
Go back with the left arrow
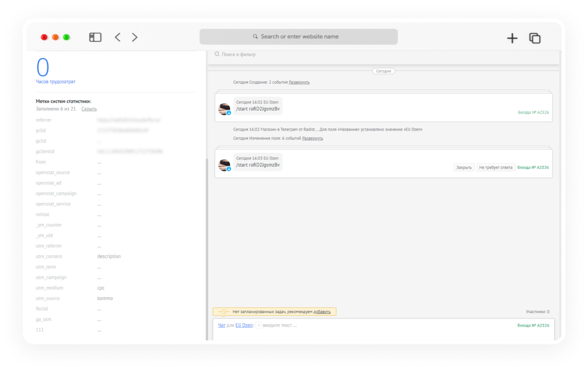[x=118, y=37]
